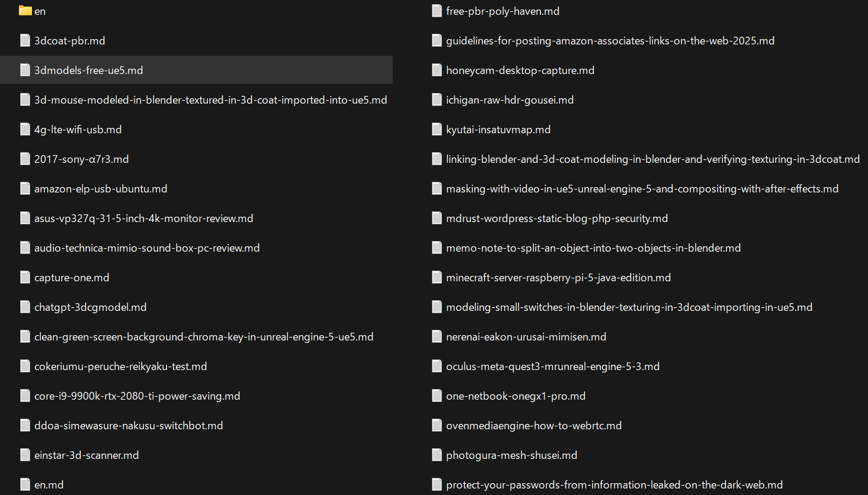
Task: Select asus-vp327q-31-5-inch-4k-monitor-review.md
Action: (144, 218)
